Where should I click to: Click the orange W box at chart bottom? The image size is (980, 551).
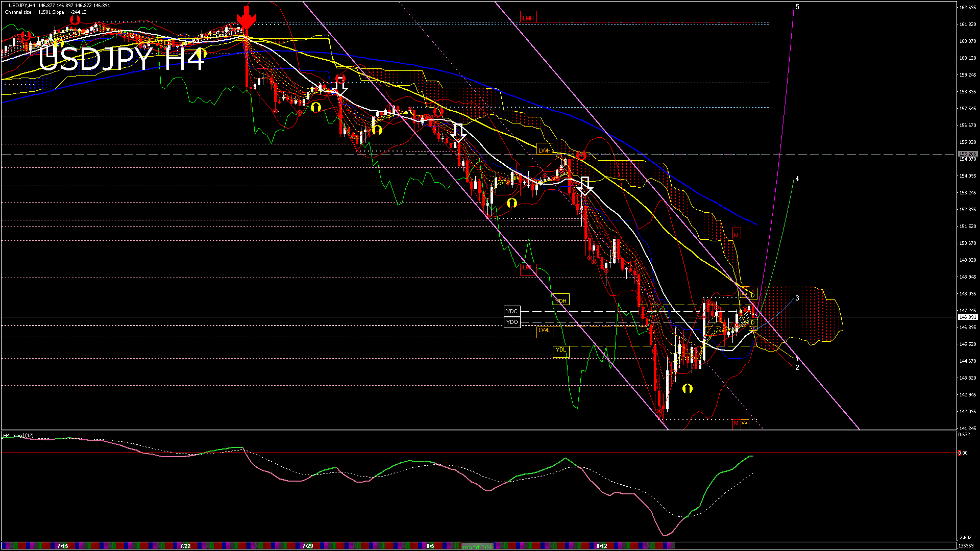[x=744, y=423]
